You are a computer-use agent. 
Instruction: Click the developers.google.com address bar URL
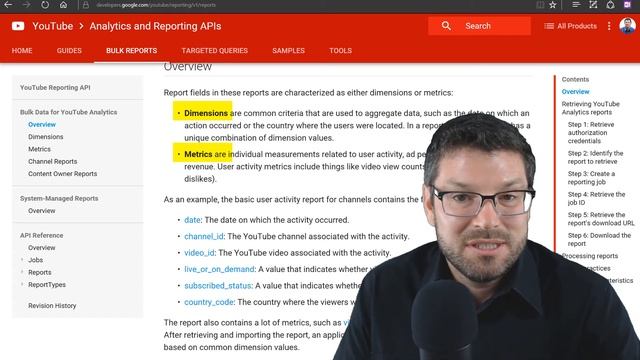tap(156, 5)
